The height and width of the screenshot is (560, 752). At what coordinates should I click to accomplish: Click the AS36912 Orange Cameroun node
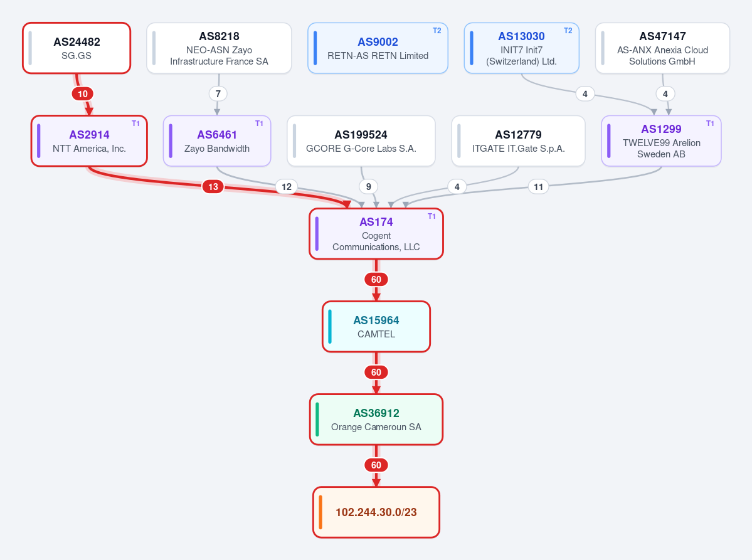point(376,420)
